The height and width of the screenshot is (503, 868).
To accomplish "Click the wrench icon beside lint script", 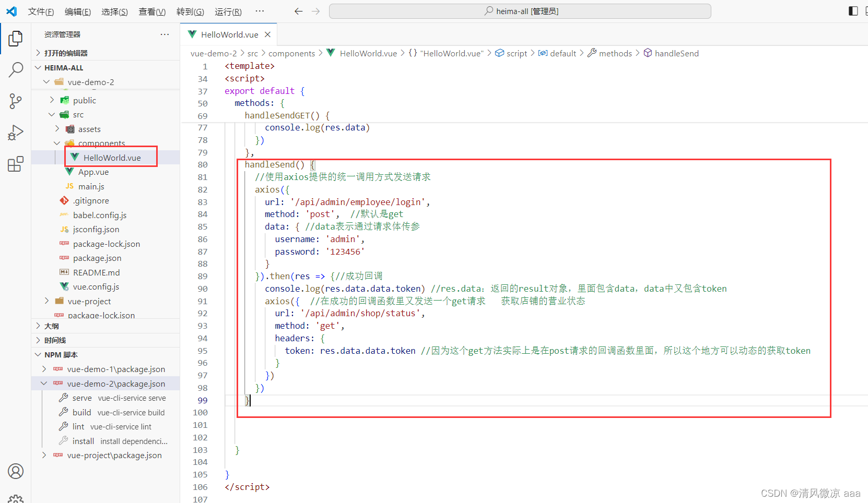I will click(x=64, y=426).
